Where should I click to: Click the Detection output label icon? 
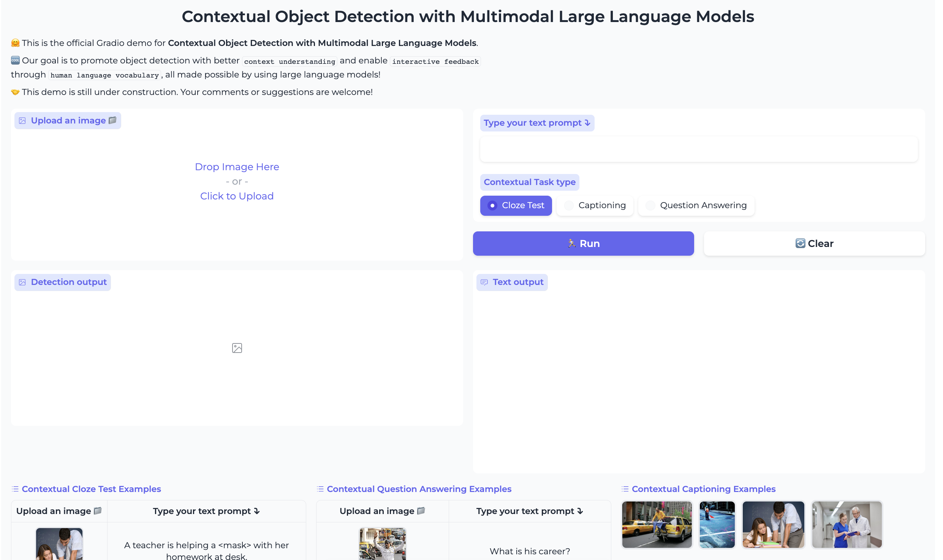coord(22,282)
